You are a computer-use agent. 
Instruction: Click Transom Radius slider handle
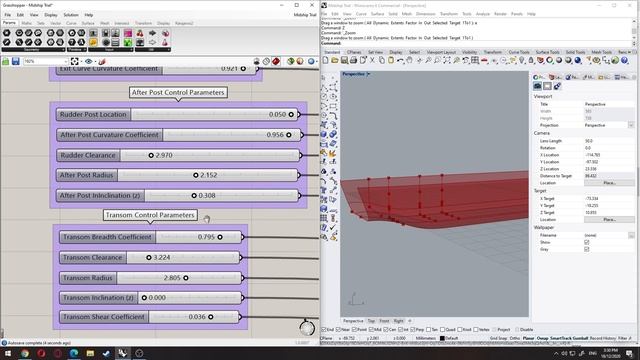[186, 278]
